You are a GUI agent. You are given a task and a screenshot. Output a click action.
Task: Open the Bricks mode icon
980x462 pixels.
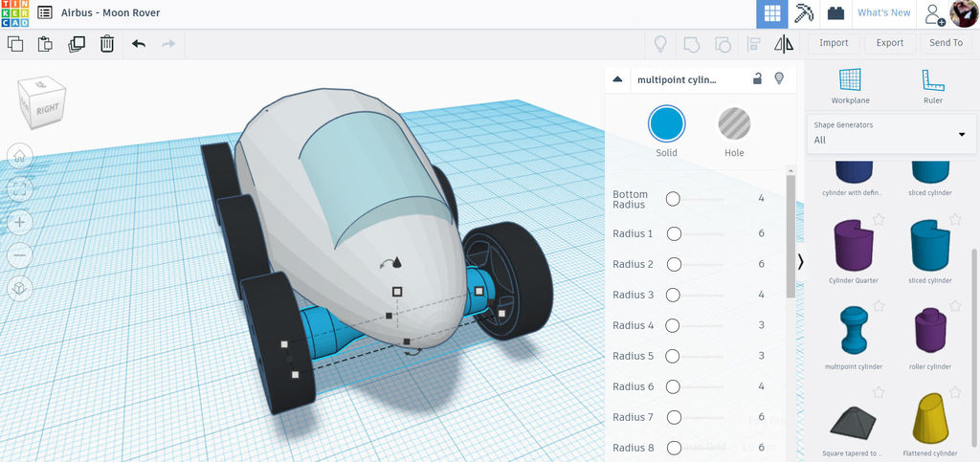pos(835,13)
